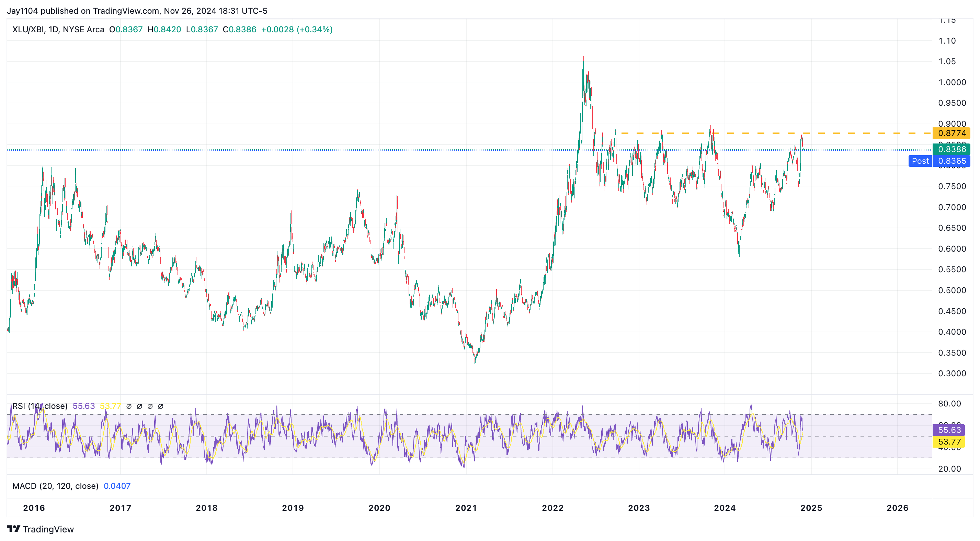This screenshot has width=980, height=541.
Task: Click the purple 55.63 RSI axis label
Action: [949, 430]
